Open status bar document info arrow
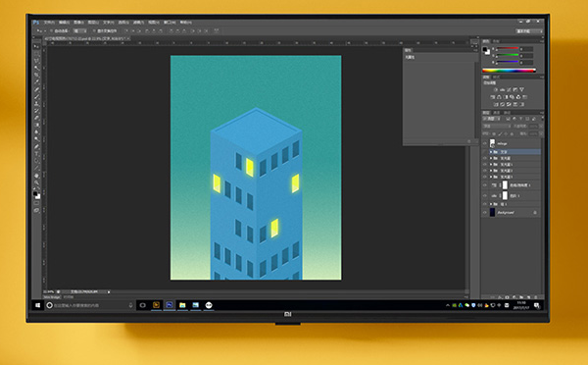588x365 pixels. coord(109,291)
